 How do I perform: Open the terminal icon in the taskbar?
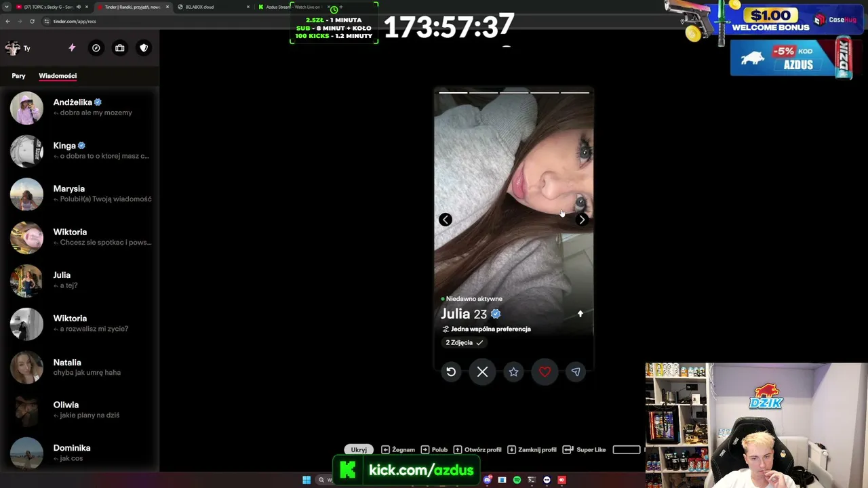(x=532, y=480)
